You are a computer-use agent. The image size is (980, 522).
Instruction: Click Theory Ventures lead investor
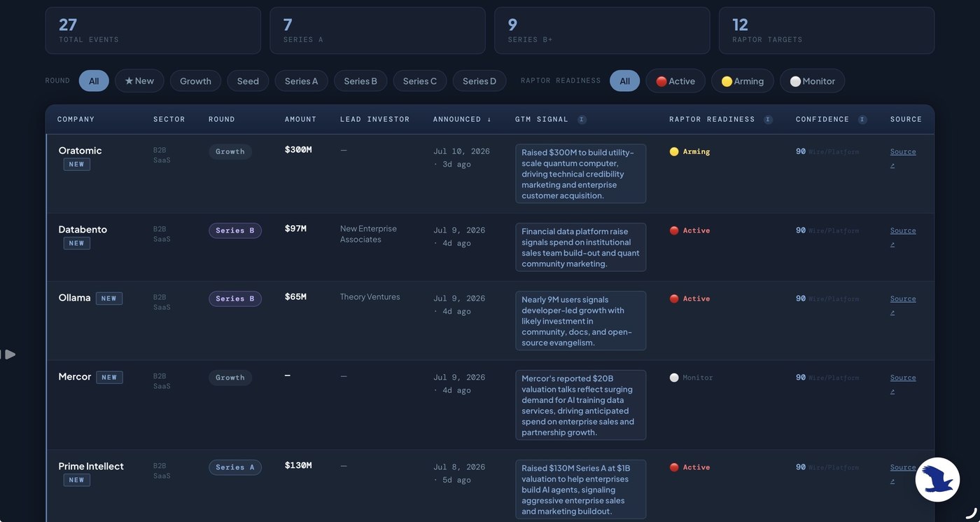pos(370,297)
